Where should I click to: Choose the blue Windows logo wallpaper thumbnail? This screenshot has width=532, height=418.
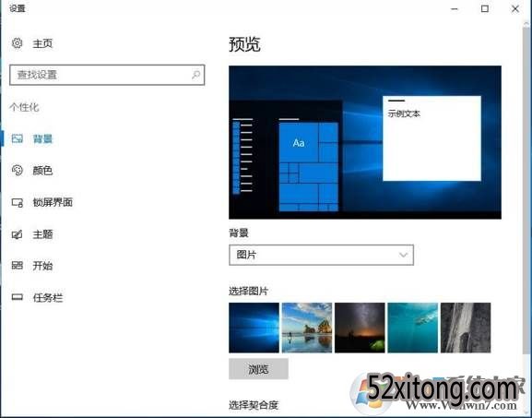click(x=254, y=328)
